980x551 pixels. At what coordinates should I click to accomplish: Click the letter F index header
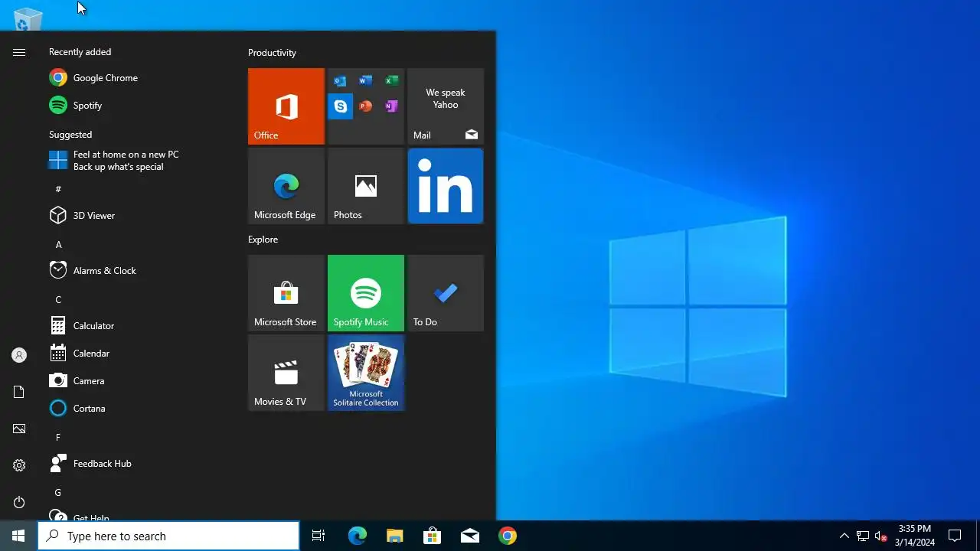[x=58, y=437]
